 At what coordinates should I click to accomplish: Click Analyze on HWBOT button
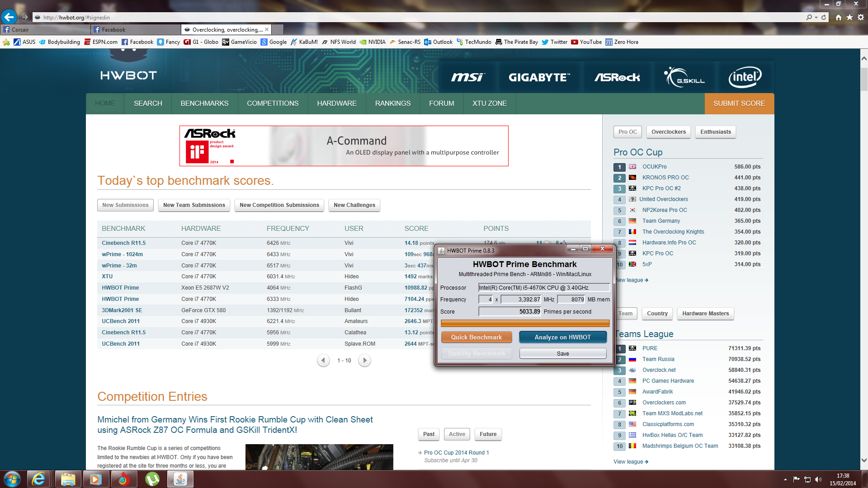[x=563, y=337]
